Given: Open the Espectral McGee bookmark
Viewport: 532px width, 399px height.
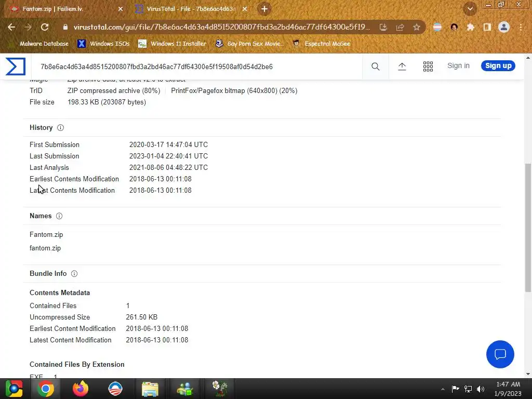Looking at the screenshot, I should click(322, 44).
